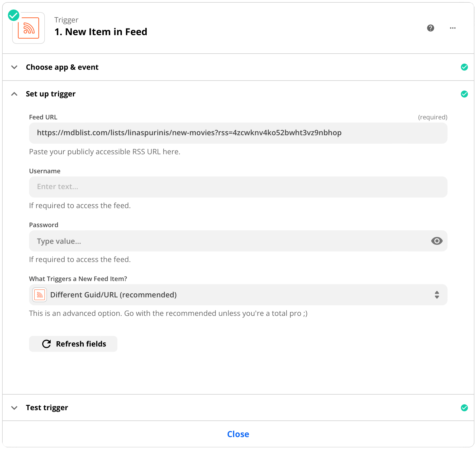Click the Set up trigger status checkmark
This screenshot has width=476, height=449.
[464, 94]
